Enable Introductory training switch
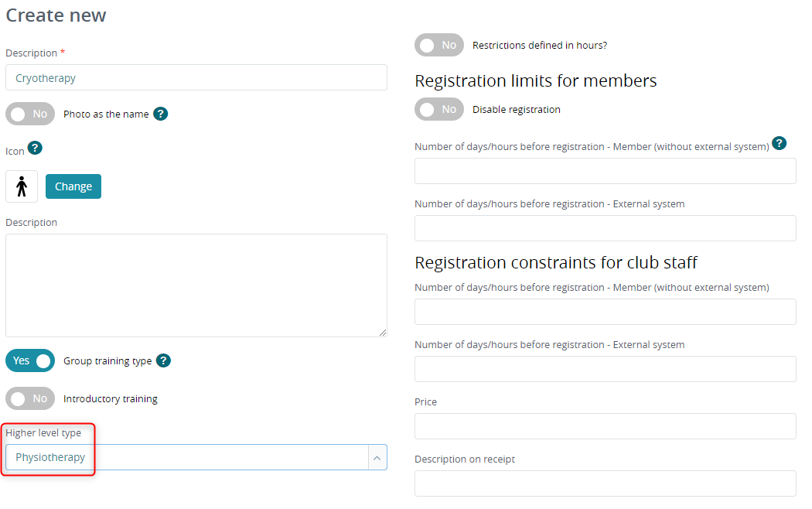This screenshot has height=509, width=812. [30, 398]
